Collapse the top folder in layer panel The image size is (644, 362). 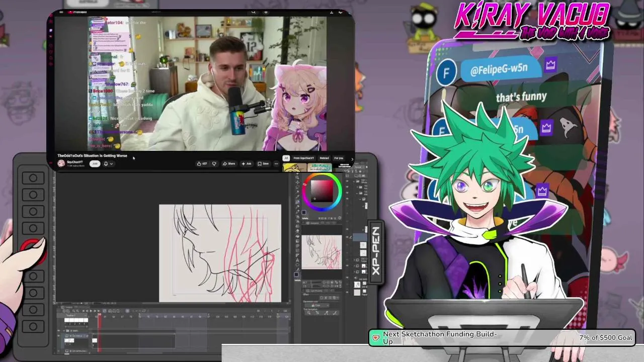coord(354,181)
